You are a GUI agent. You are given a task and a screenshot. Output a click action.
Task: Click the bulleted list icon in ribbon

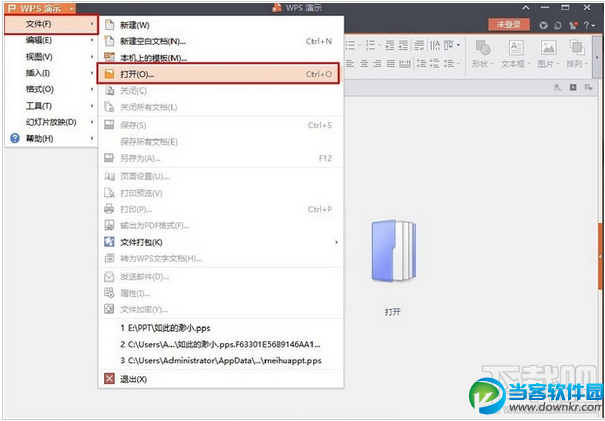tap(350, 45)
